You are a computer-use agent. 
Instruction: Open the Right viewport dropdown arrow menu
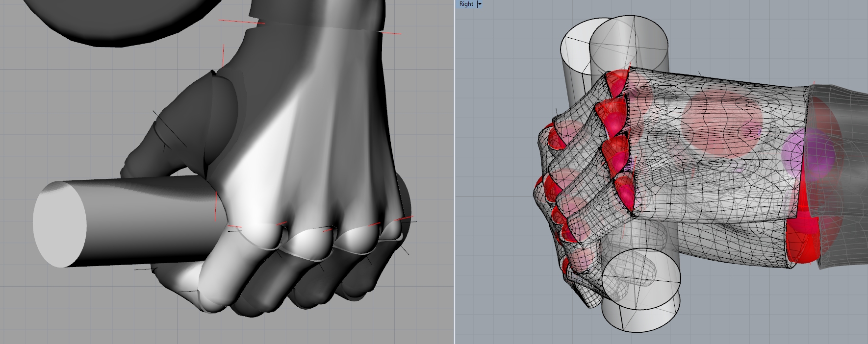click(480, 4)
